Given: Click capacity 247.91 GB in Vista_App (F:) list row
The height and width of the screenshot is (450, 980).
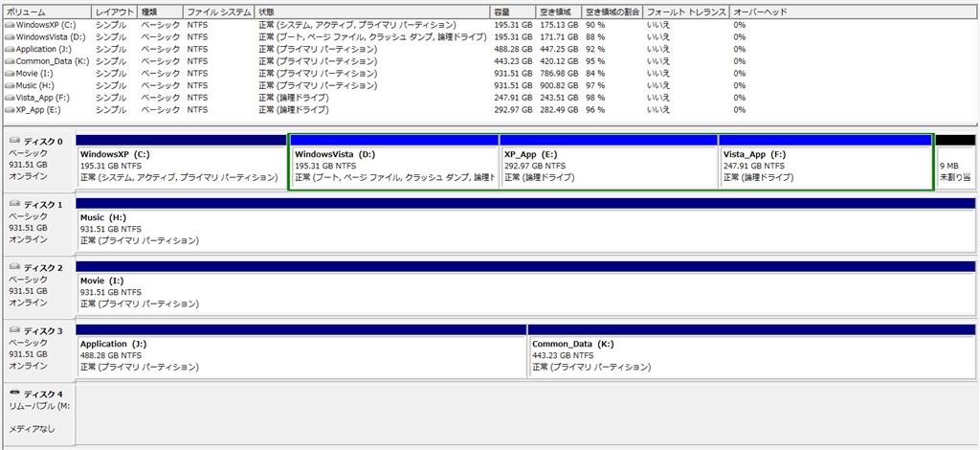Looking at the screenshot, I should pos(513,98).
